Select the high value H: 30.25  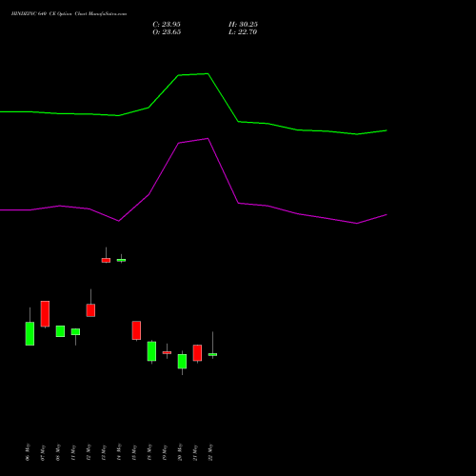point(243,25)
